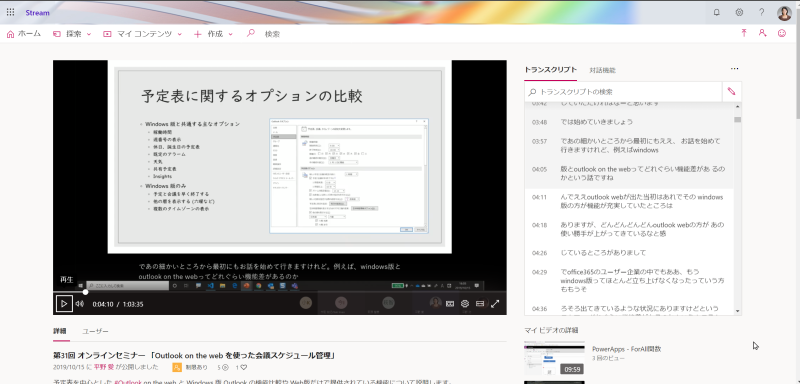Jump to transcript line at 04:29
The height and width of the screenshot is (384, 800).
629,280
